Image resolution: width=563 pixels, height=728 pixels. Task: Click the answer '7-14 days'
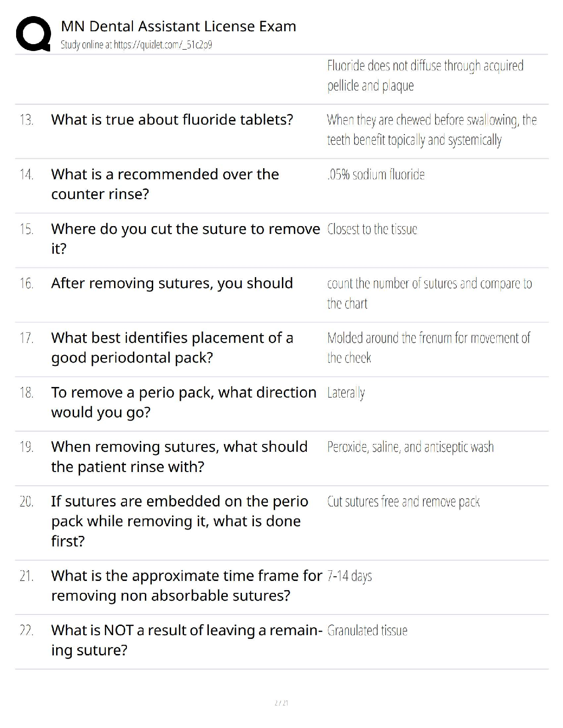[x=350, y=576]
